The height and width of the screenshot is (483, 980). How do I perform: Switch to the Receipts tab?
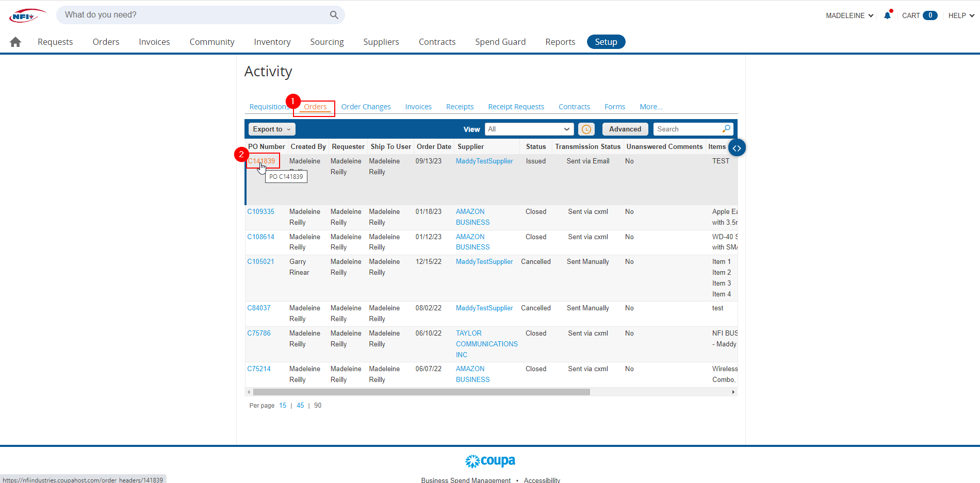click(460, 107)
